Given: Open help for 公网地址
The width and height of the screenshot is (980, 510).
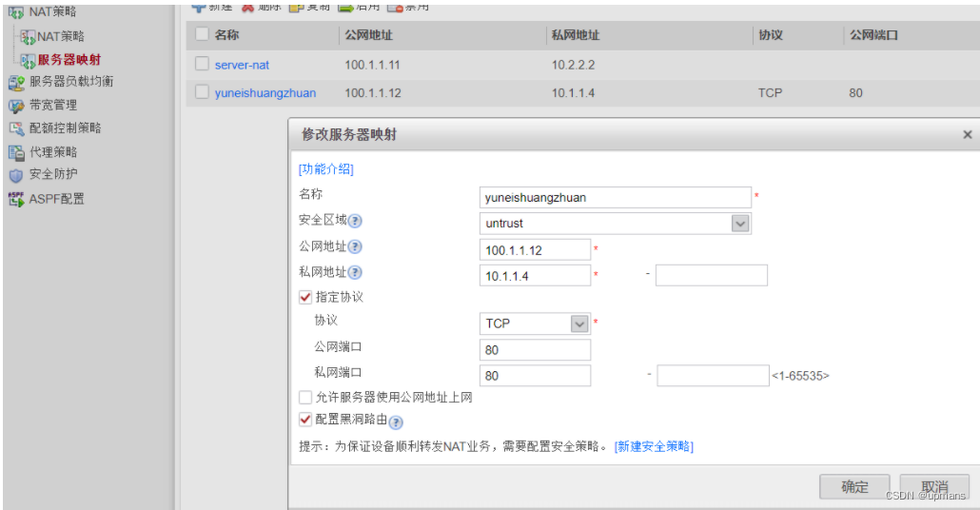Looking at the screenshot, I should click(x=355, y=246).
